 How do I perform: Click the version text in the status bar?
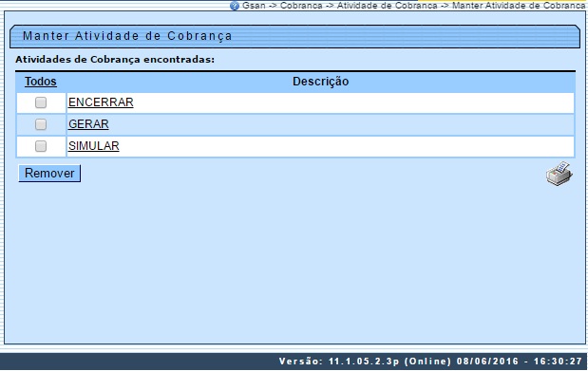click(430, 362)
